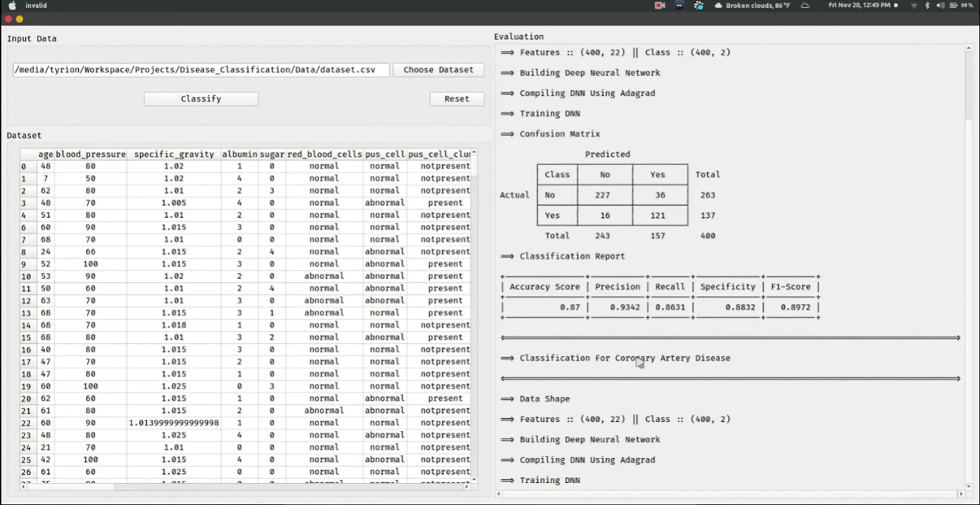980x505 pixels.
Task: Click the F1-Score value 0.8972
Action: [x=795, y=307]
